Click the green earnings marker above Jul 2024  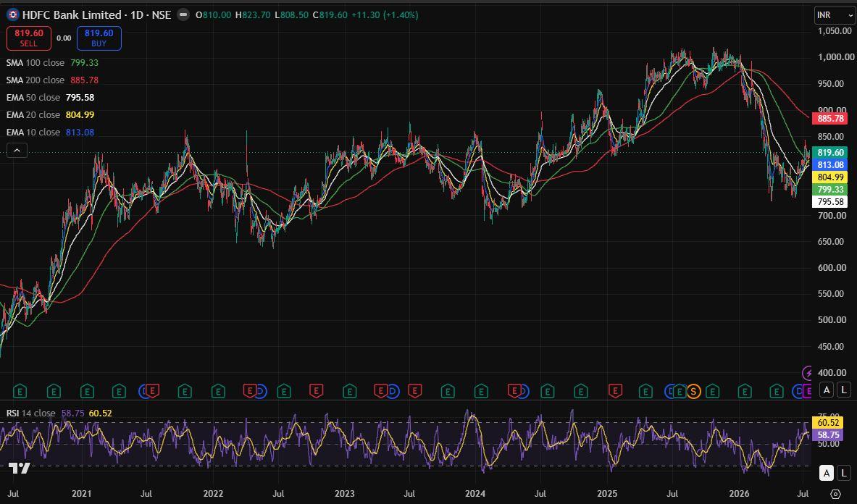(x=547, y=391)
